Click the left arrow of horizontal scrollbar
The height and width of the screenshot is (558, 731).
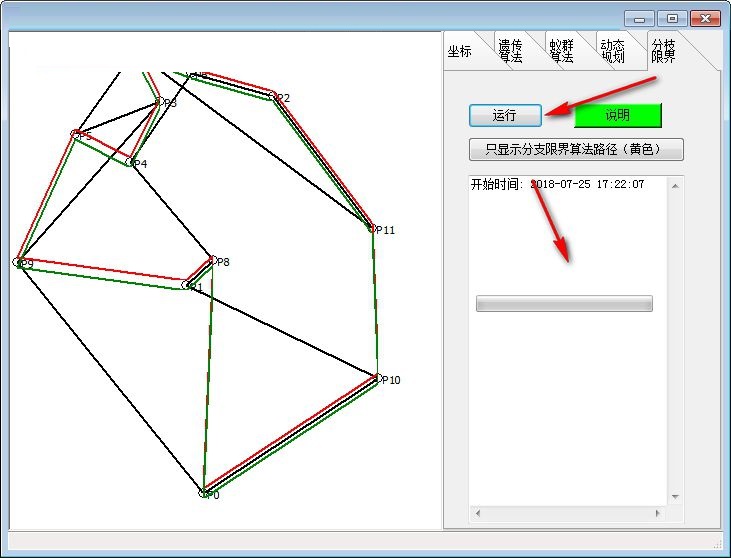coord(477,513)
